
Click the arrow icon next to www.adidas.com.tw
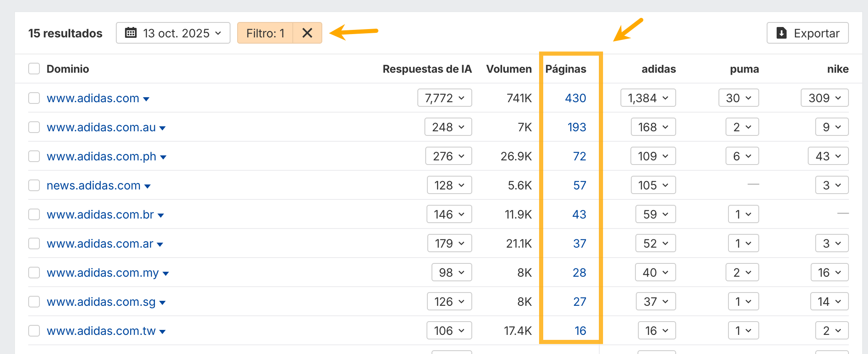click(x=162, y=332)
